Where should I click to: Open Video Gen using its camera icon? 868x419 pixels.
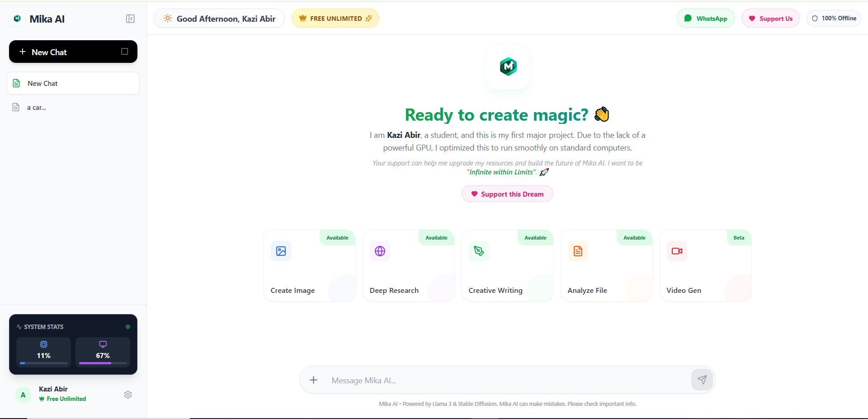[676, 251]
